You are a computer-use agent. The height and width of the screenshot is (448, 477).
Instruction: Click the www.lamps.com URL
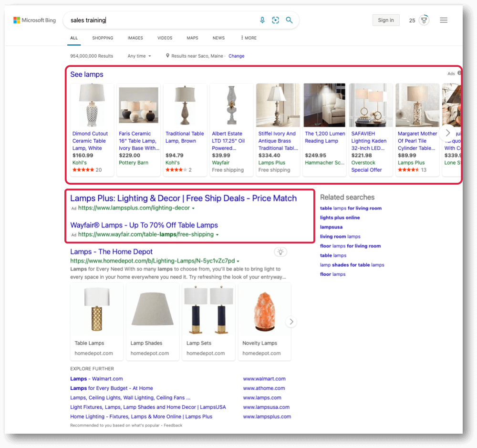(262, 397)
